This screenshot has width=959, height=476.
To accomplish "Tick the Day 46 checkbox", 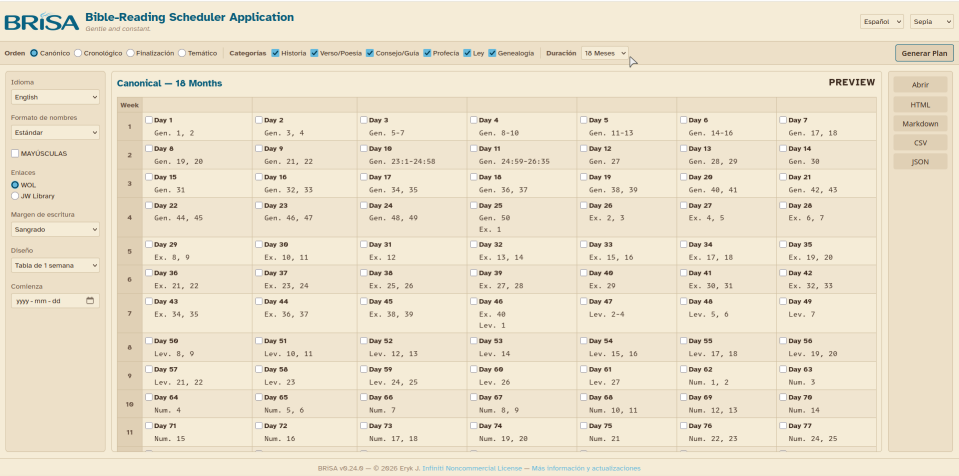I will tap(473, 301).
